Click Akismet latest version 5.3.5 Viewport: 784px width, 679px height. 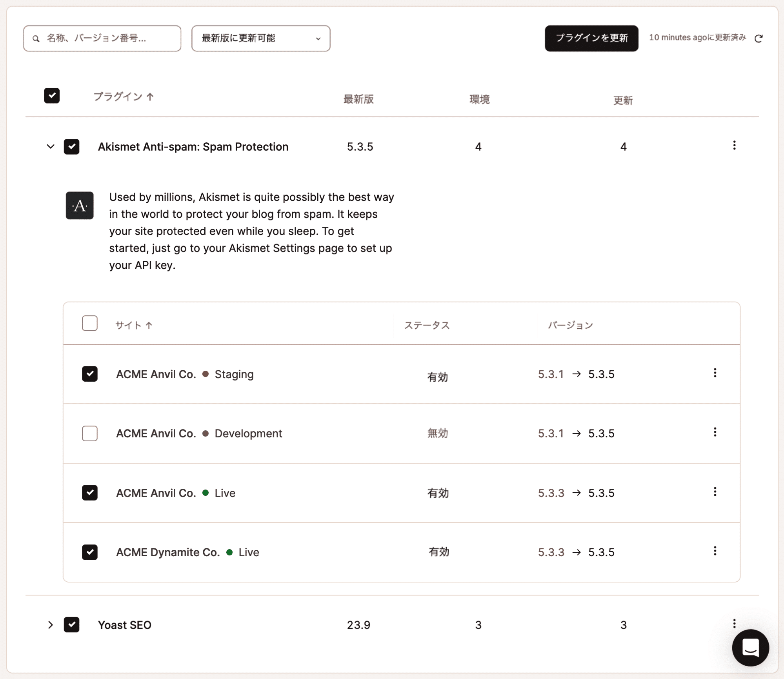[360, 147]
